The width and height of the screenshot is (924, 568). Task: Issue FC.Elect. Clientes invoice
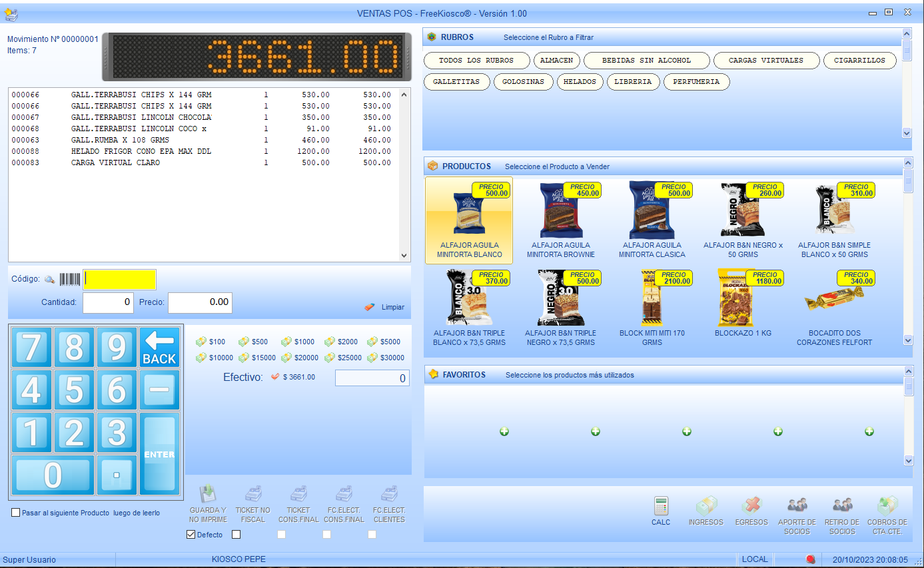389,503
